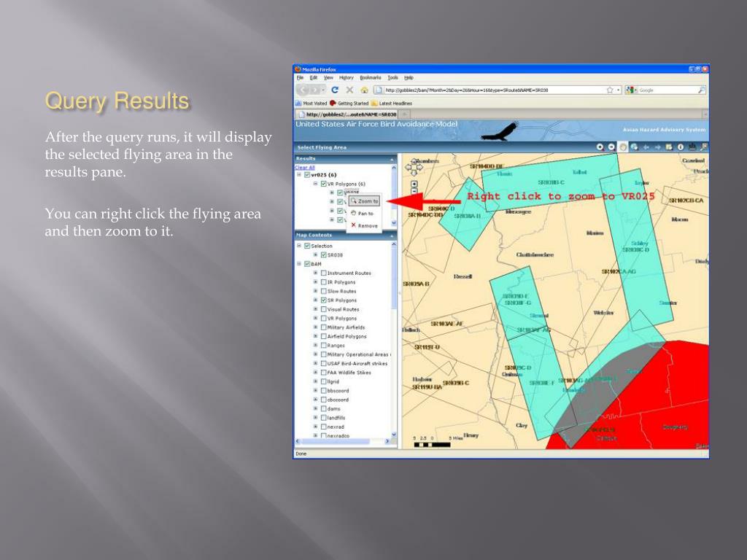Enable the Instrument Routes layer checkbox

tap(323, 273)
